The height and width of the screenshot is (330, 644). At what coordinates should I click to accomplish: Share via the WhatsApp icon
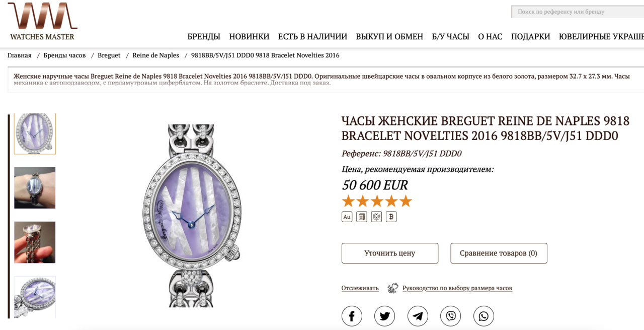point(484,316)
